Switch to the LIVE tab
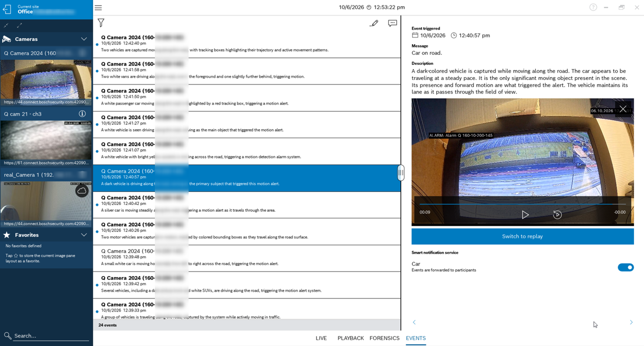This screenshot has width=644, height=346. click(321, 338)
